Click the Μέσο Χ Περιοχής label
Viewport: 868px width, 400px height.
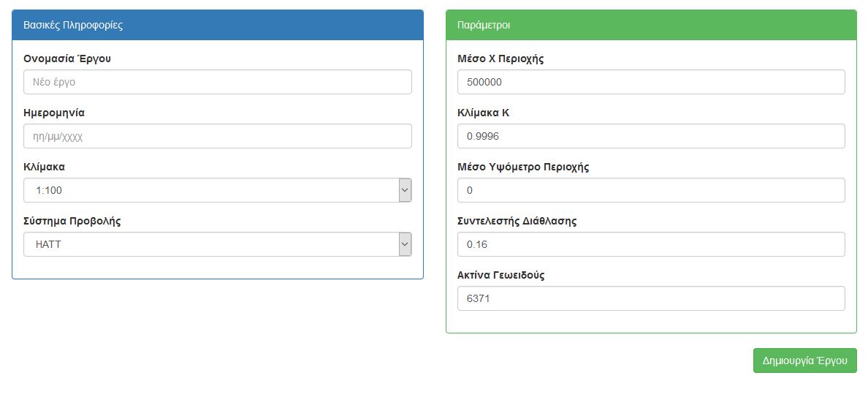pos(500,59)
